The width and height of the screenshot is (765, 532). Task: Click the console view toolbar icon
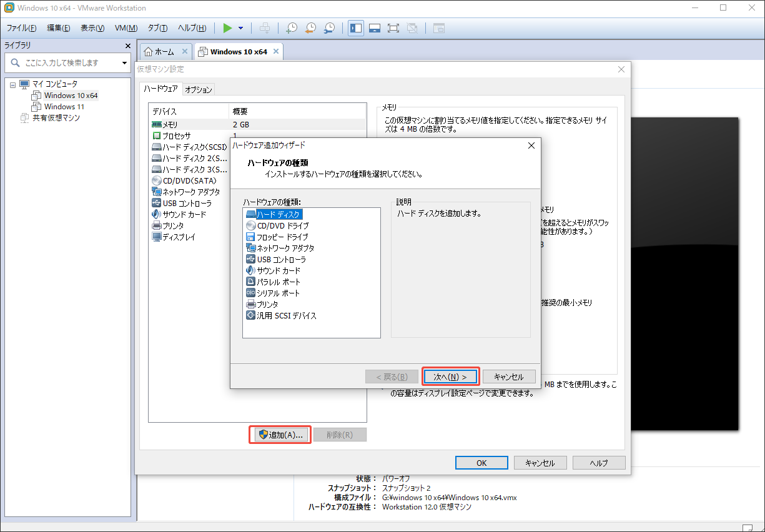point(438,28)
